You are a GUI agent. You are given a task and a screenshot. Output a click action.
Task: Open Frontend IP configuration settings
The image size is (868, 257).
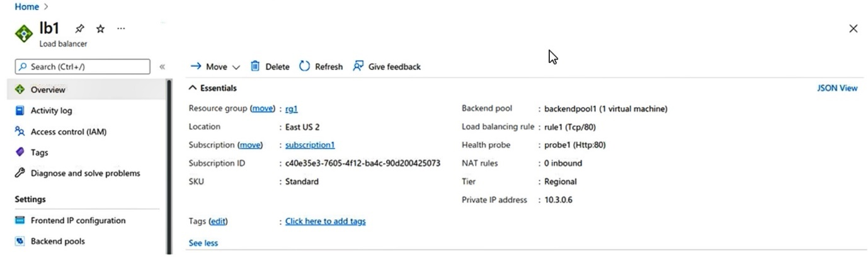[x=77, y=220]
